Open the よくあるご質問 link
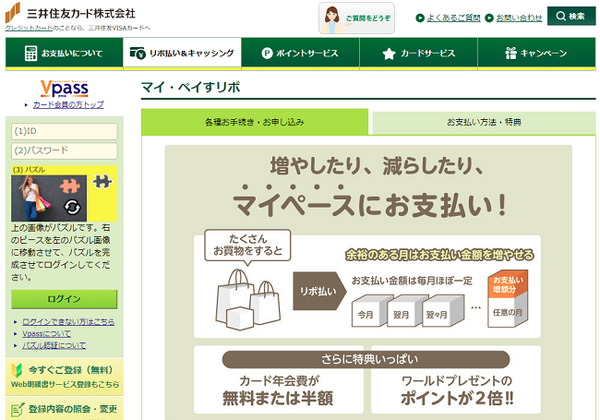 click(453, 18)
